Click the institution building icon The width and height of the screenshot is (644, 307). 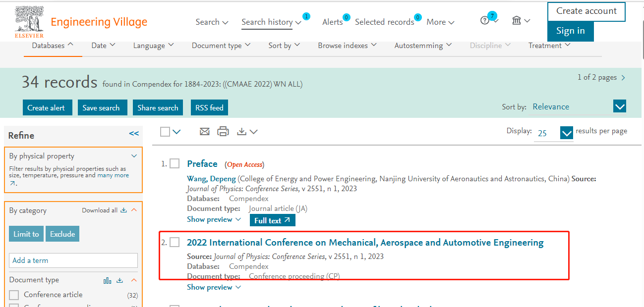[x=517, y=21]
